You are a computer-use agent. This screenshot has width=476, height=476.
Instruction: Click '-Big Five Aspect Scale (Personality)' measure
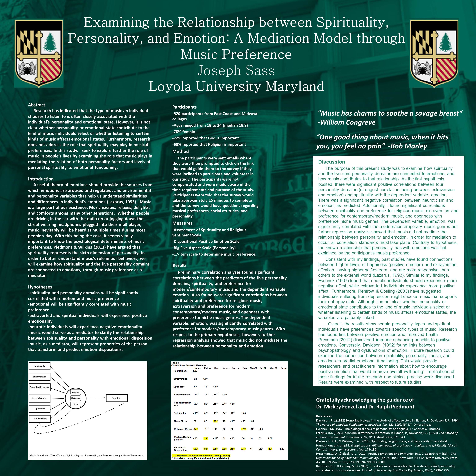[204, 248]
